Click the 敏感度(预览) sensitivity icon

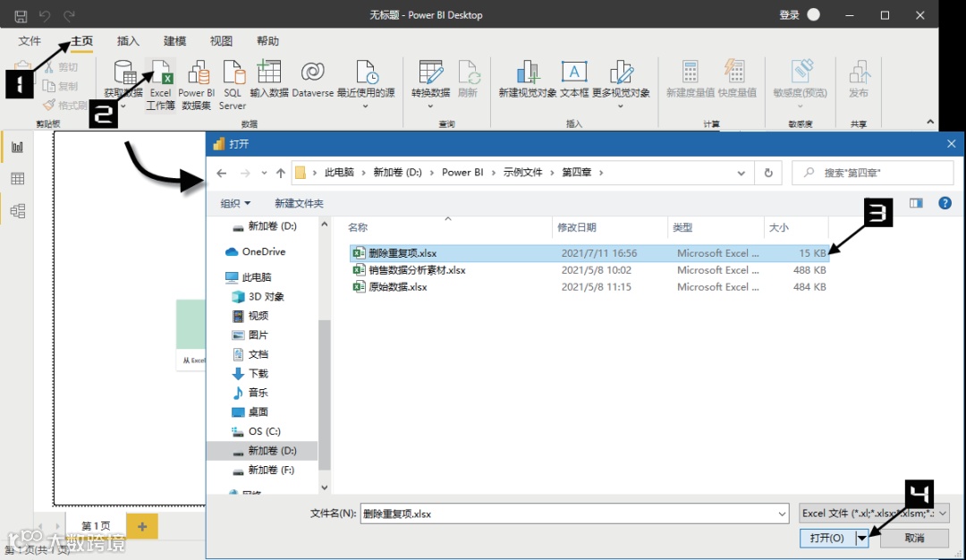[x=801, y=72]
